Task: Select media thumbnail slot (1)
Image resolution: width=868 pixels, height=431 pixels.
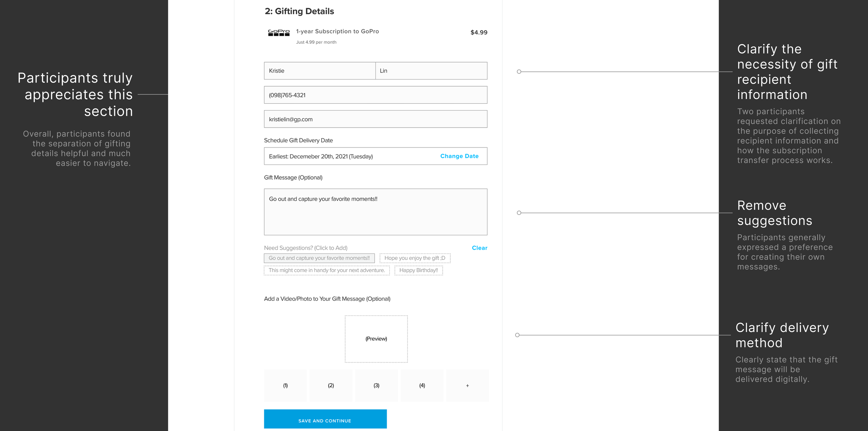Action: [285, 386]
